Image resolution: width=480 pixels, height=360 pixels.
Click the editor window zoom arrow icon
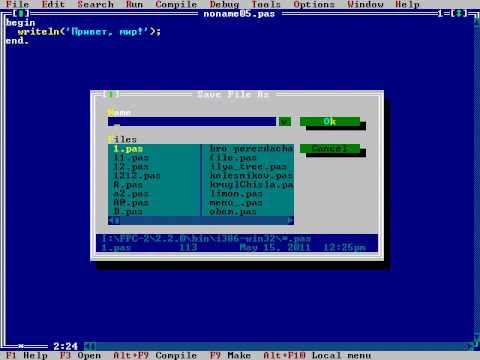[459, 14]
